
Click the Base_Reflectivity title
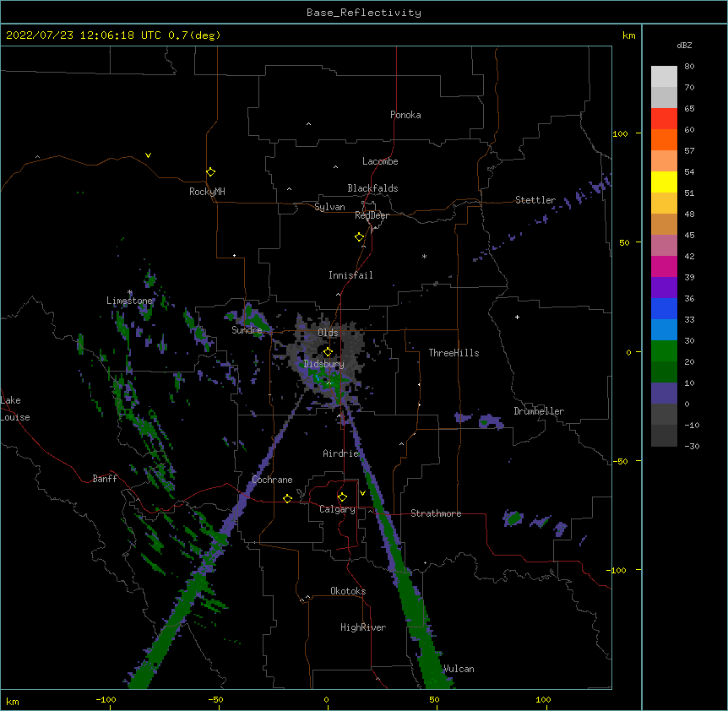(x=364, y=13)
